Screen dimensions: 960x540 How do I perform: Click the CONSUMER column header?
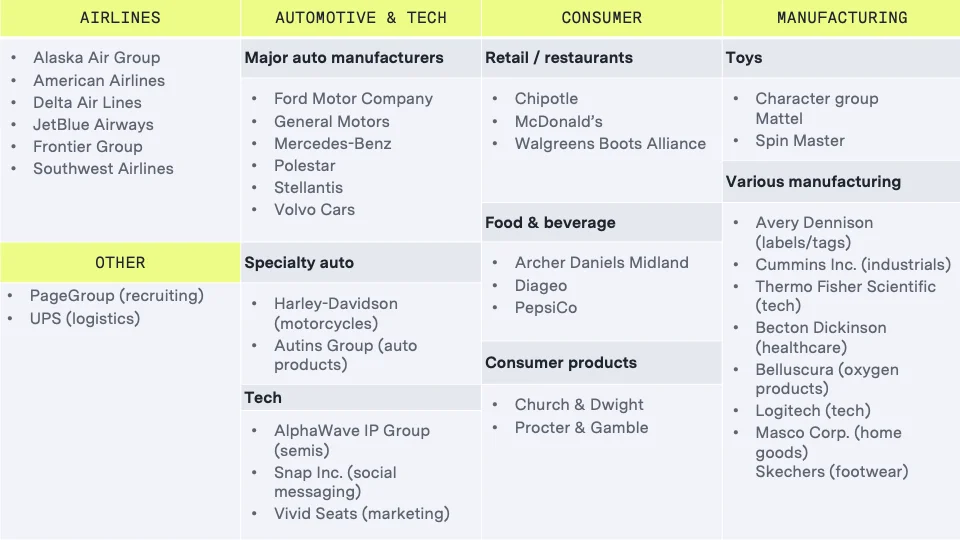[601, 18]
